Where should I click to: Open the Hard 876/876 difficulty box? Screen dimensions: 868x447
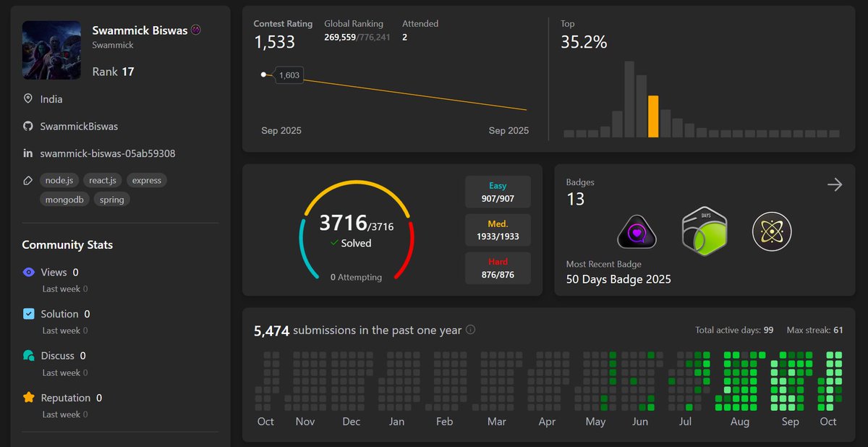[498, 268]
